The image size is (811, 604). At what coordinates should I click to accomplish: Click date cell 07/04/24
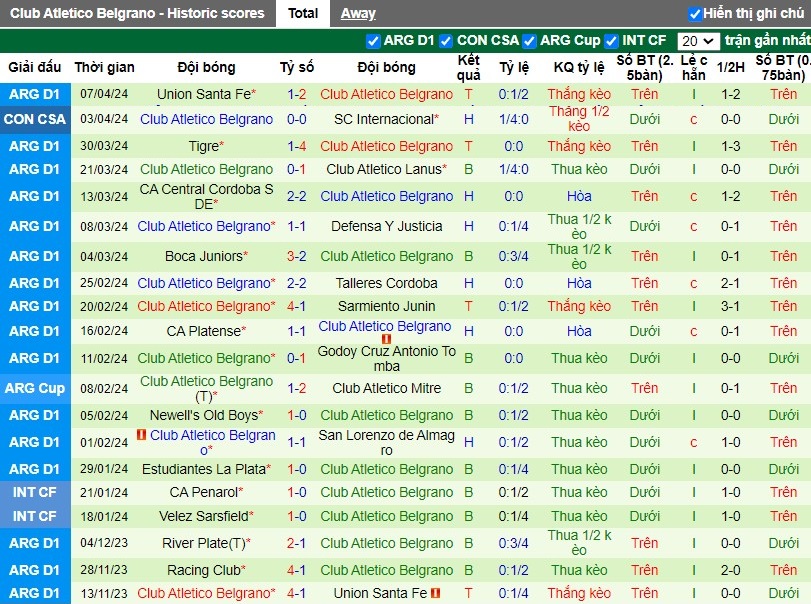coord(104,94)
